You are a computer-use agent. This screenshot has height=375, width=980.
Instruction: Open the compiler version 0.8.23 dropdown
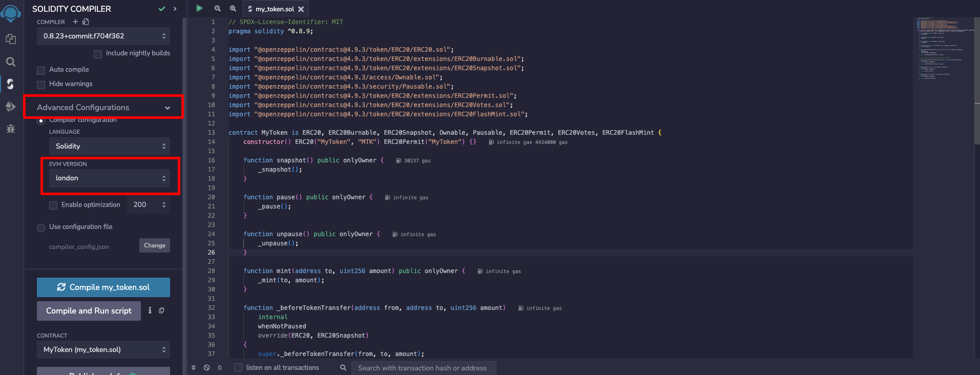pos(103,36)
